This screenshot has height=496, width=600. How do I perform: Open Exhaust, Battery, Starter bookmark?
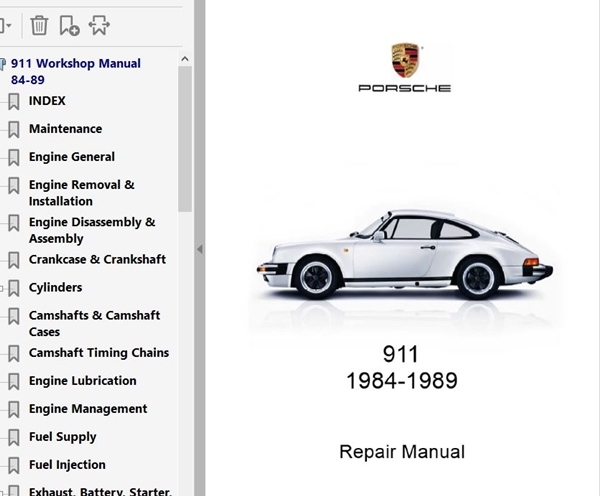point(100,491)
